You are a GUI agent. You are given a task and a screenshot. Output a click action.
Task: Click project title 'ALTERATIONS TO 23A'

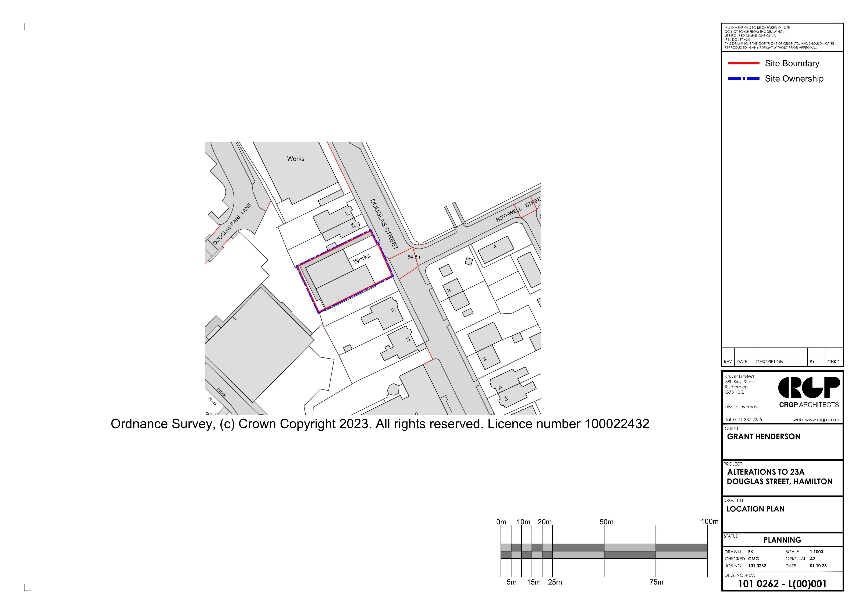(x=766, y=472)
